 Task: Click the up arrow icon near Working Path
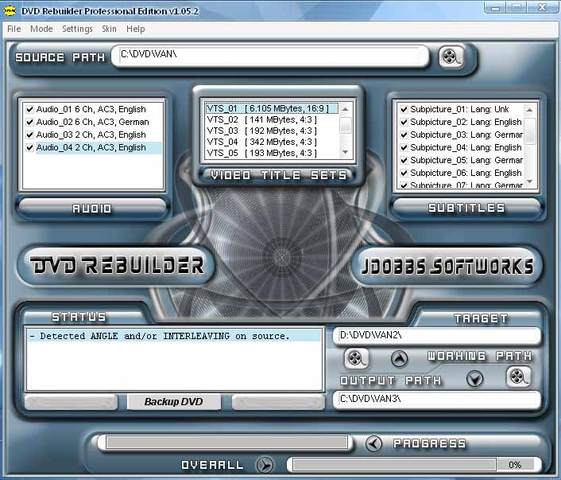pos(399,358)
